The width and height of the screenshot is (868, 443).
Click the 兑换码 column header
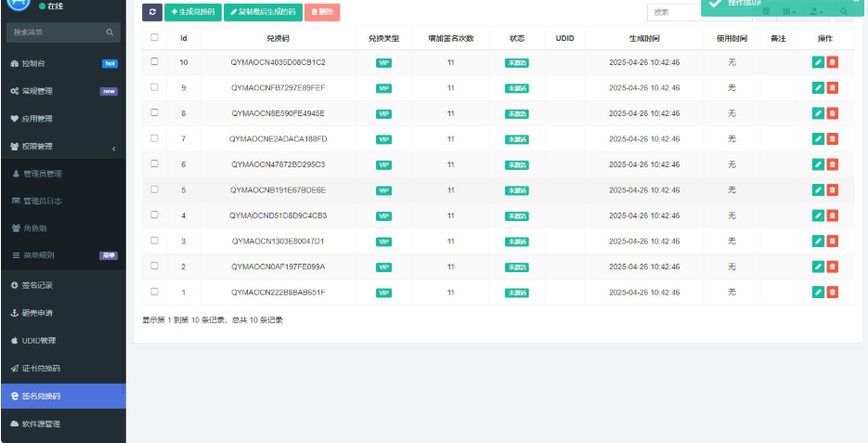[x=278, y=39]
